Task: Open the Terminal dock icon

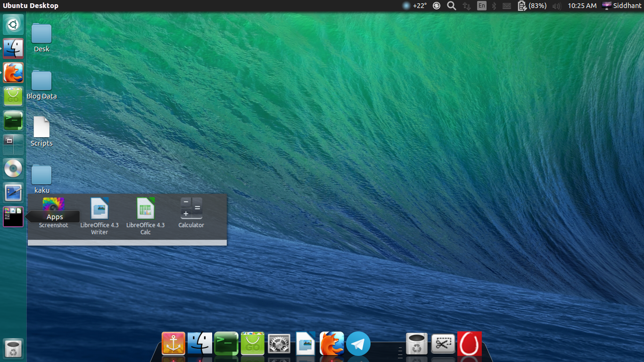Action: [x=226, y=344]
